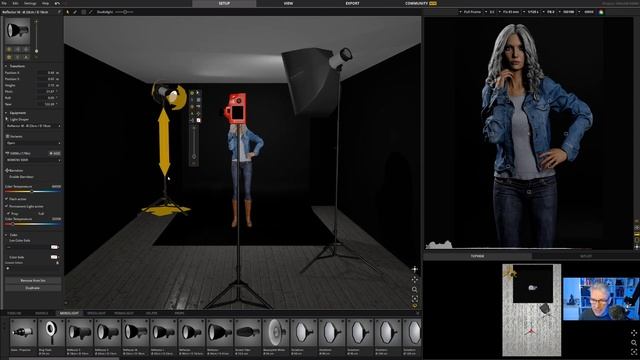This screenshot has width=640, height=360.
Task: Select the yellow highlighted reflector light head
Action: pos(169,96)
